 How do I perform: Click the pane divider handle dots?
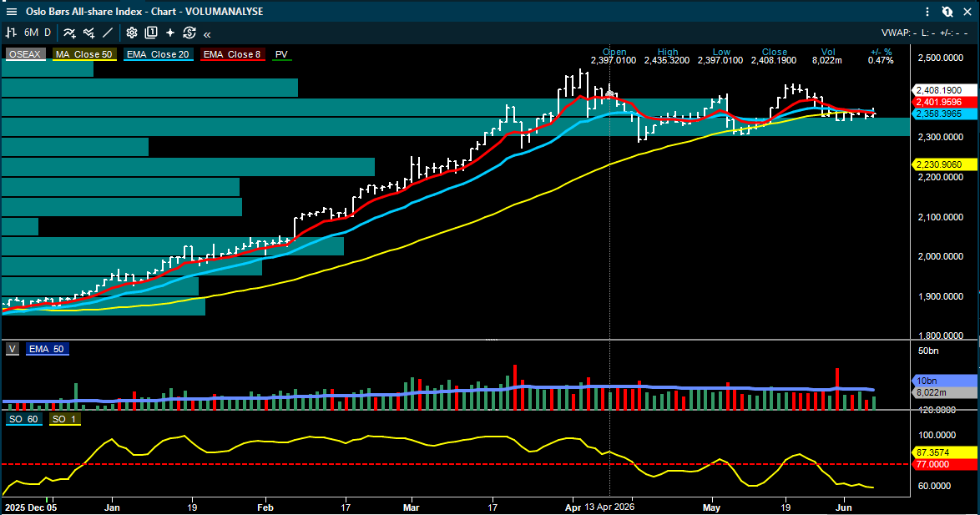[x=491, y=340]
